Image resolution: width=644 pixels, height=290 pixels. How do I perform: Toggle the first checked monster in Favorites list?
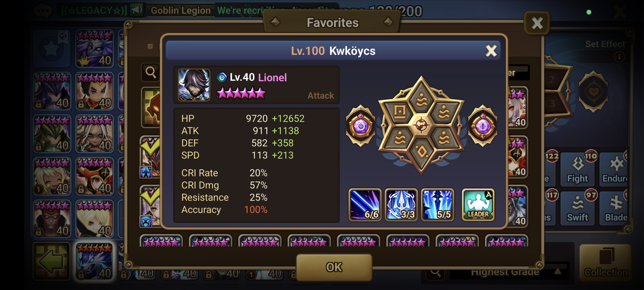150,157
